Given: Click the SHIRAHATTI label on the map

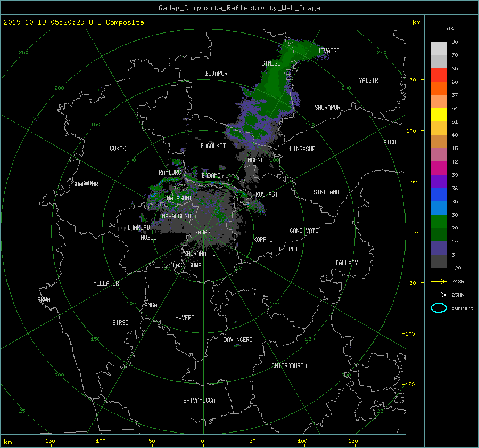Looking at the screenshot, I should tap(200, 254).
